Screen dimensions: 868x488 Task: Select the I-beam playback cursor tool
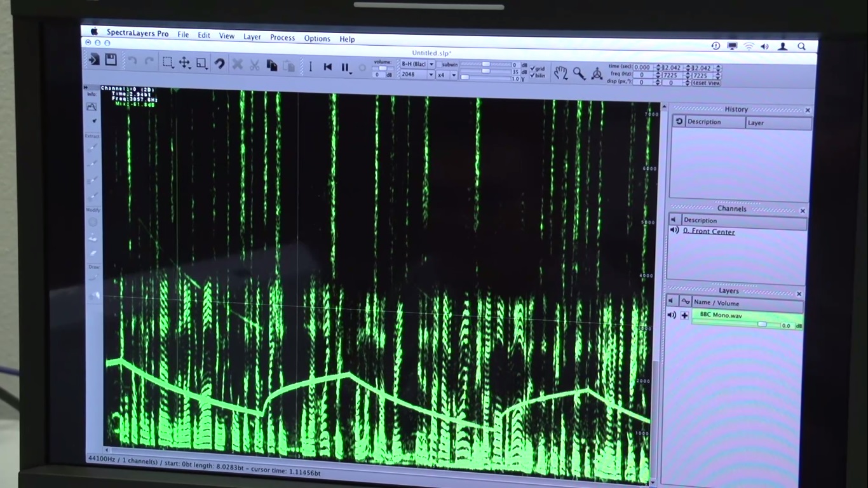(x=310, y=66)
